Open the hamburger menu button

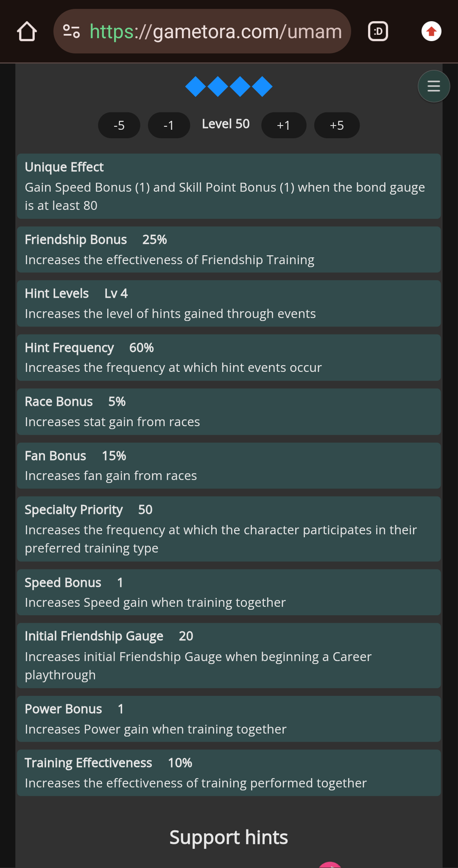(433, 86)
